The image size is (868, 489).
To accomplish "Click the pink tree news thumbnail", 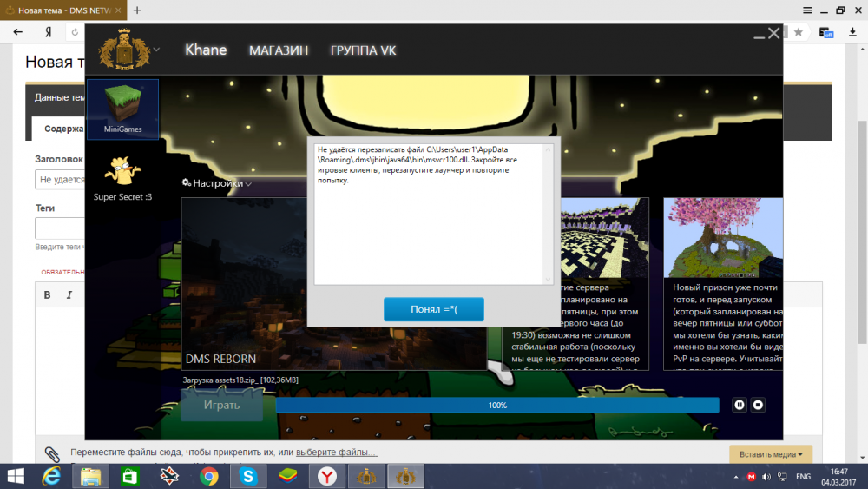I will 722,238.
